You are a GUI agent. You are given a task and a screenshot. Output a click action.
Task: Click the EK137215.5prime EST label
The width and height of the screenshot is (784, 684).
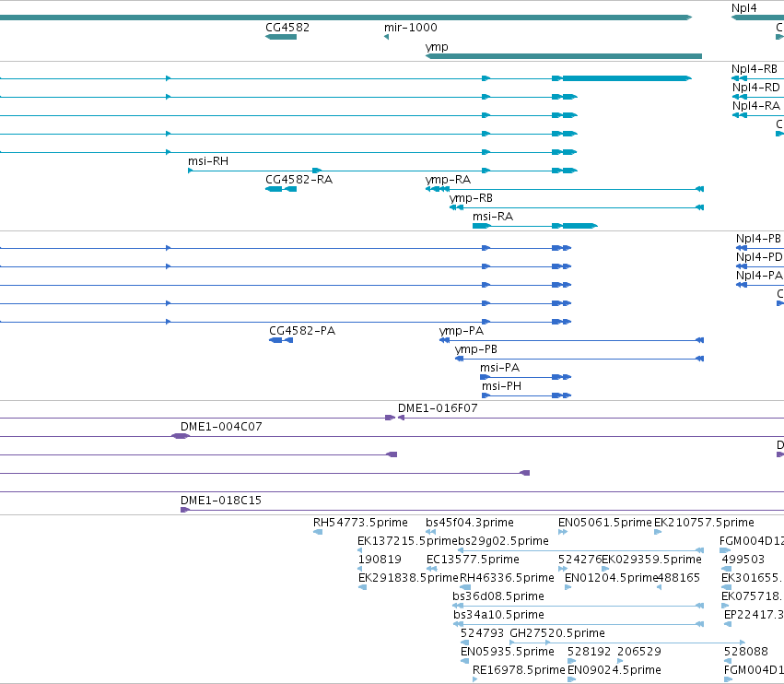[x=407, y=541]
